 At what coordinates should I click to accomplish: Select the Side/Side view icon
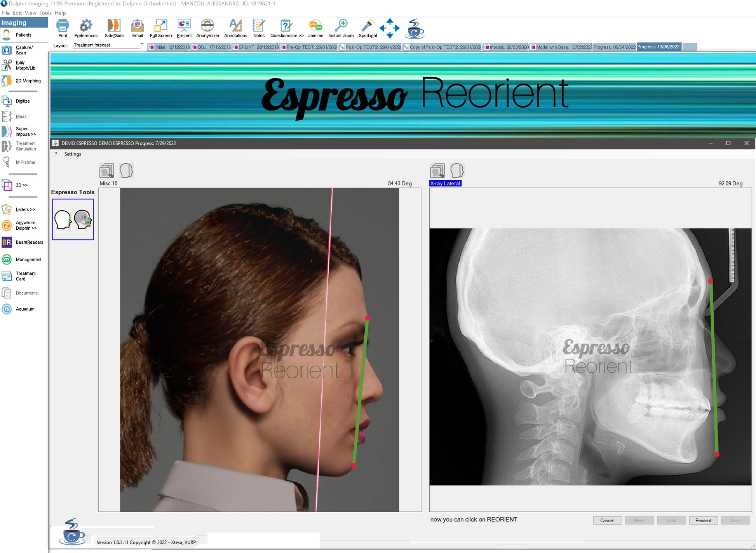pos(114,28)
